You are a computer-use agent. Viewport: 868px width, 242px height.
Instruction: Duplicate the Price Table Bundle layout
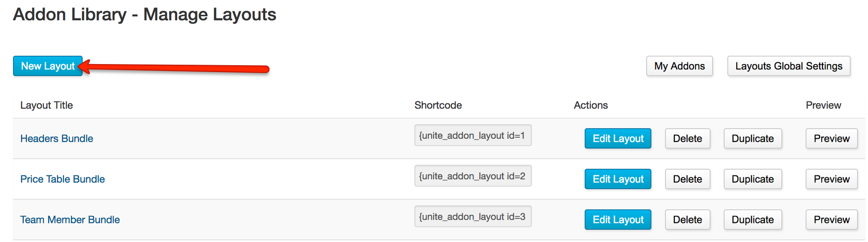752,179
